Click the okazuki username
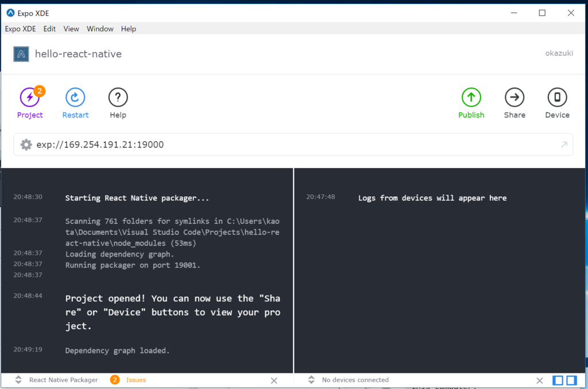588x389 pixels. (x=559, y=53)
